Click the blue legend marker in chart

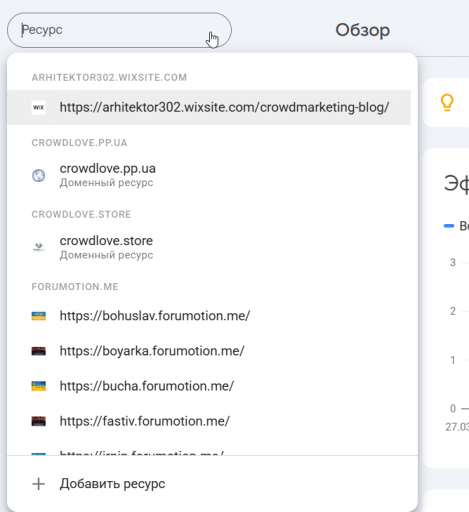click(449, 226)
